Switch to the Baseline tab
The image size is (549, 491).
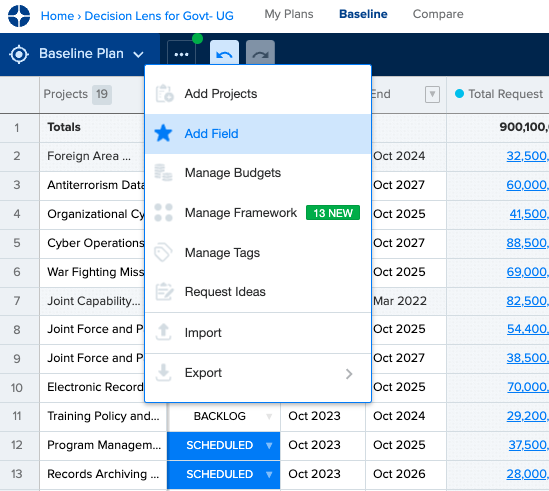[x=363, y=14]
